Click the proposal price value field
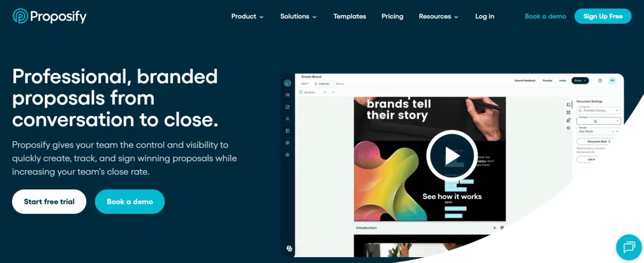The width and height of the screenshot is (644, 263). [326, 84]
